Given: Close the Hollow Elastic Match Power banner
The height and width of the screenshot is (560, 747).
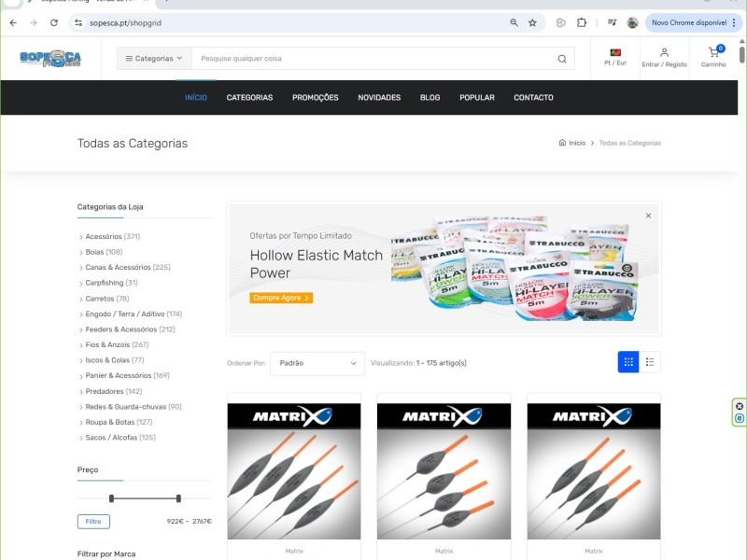Looking at the screenshot, I should [648, 216].
